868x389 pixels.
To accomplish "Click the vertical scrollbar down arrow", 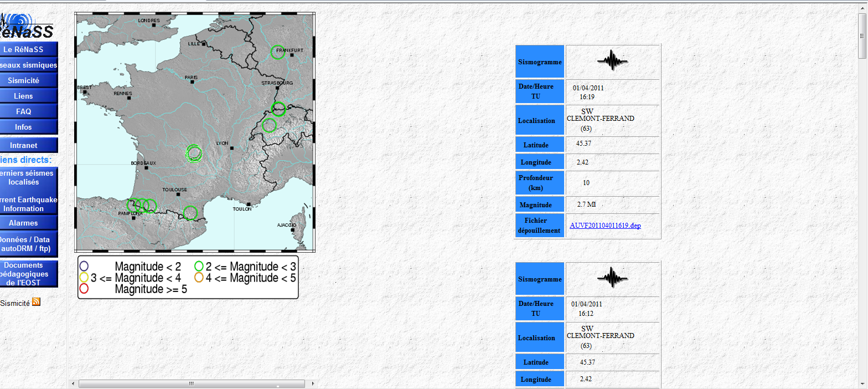I will 862,384.
